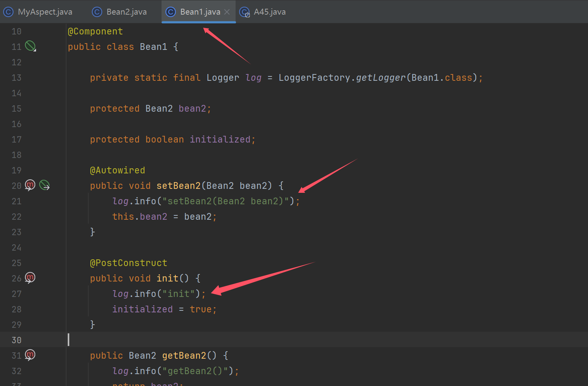
Task: Click line number 13 in the gutter
Action: [17, 78]
